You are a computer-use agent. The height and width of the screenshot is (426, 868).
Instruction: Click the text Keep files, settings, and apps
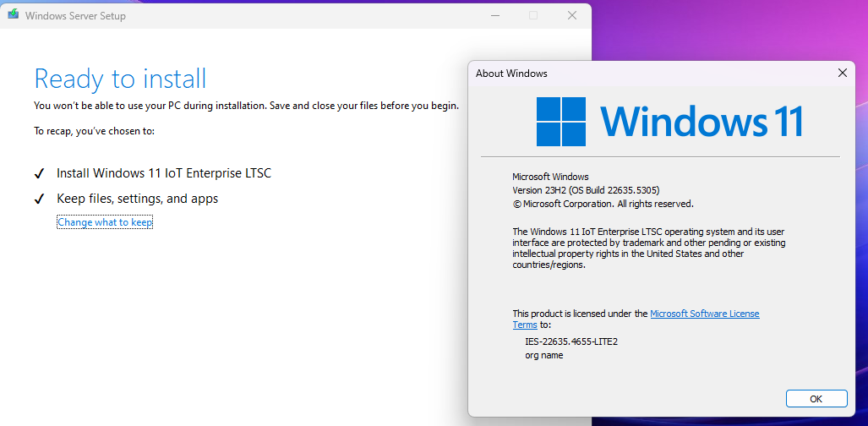click(137, 199)
